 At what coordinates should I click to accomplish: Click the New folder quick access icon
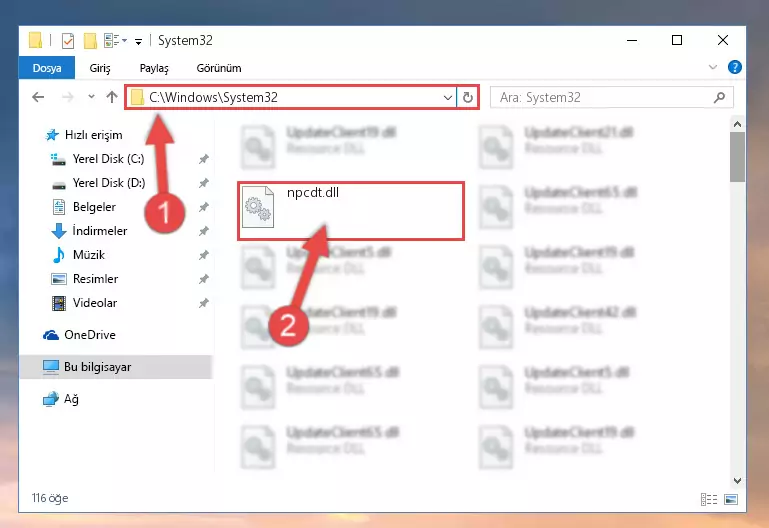[x=90, y=41]
